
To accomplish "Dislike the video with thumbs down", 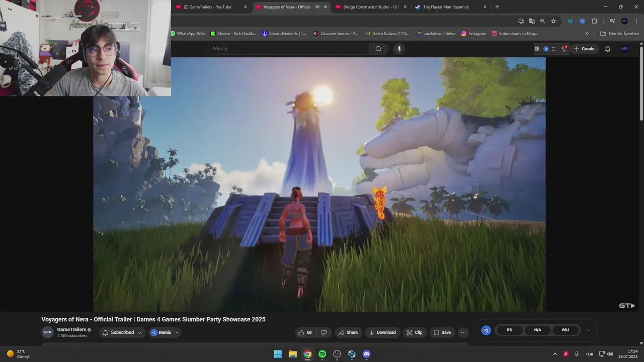I will click(x=324, y=332).
